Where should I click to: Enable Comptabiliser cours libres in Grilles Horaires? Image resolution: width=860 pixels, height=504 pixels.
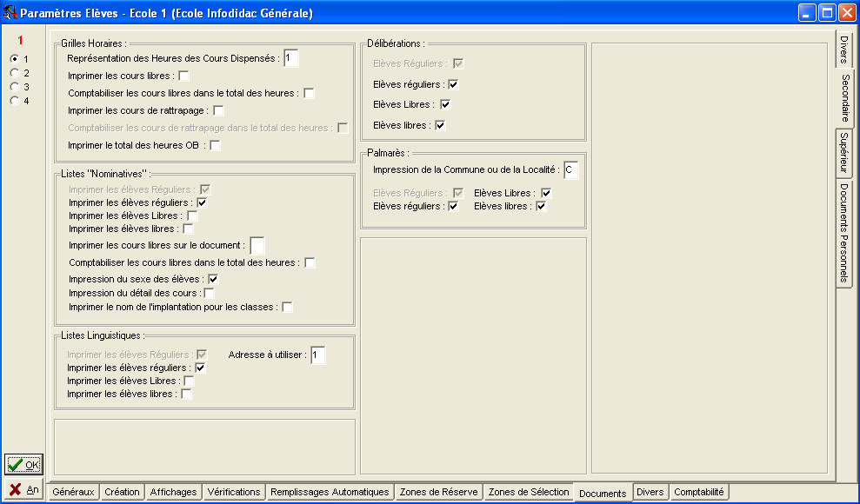[310, 93]
